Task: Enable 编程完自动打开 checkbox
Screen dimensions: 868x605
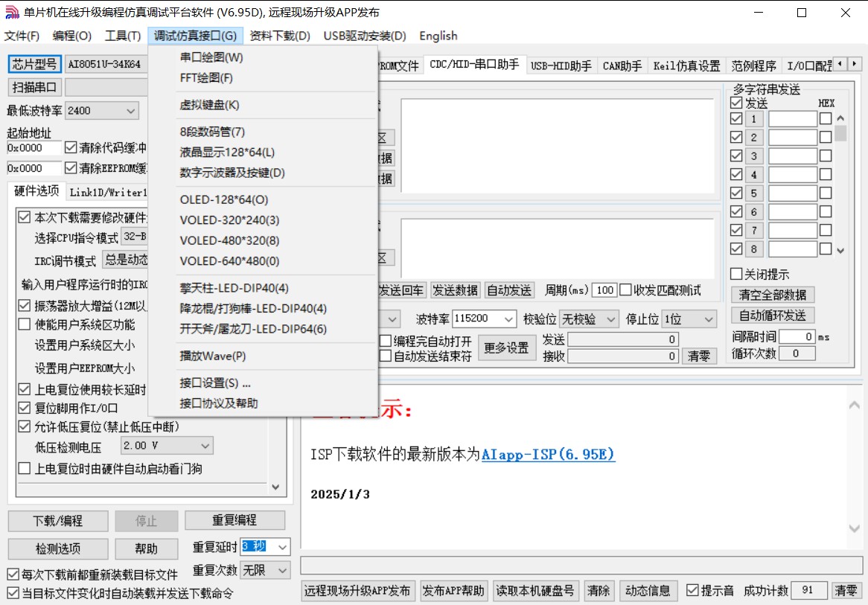Action: (386, 341)
